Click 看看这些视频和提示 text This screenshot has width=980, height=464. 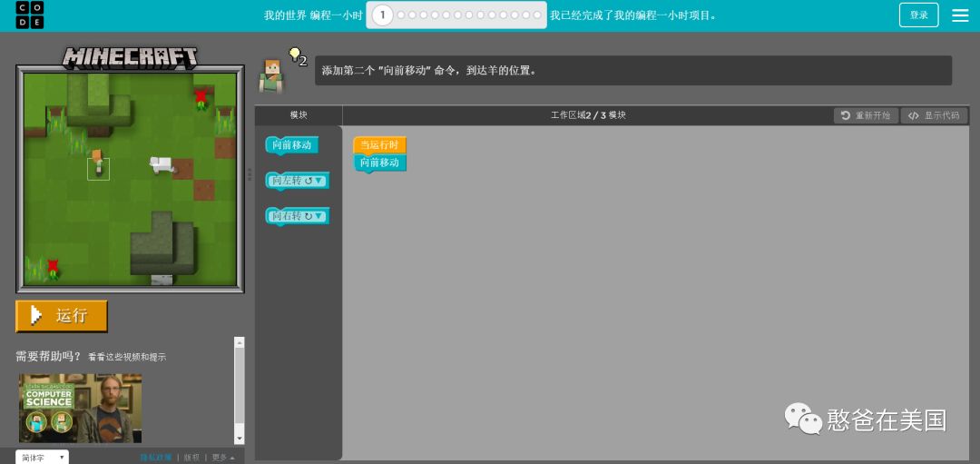click(x=127, y=357)
